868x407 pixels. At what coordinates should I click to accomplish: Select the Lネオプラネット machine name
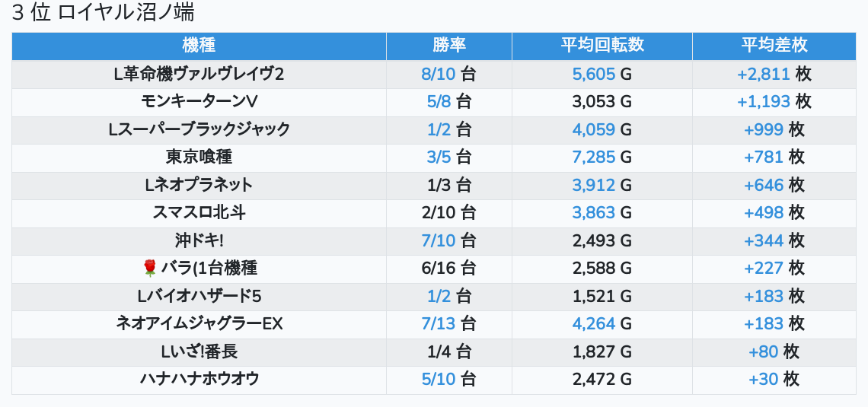[x=199, y=185]
